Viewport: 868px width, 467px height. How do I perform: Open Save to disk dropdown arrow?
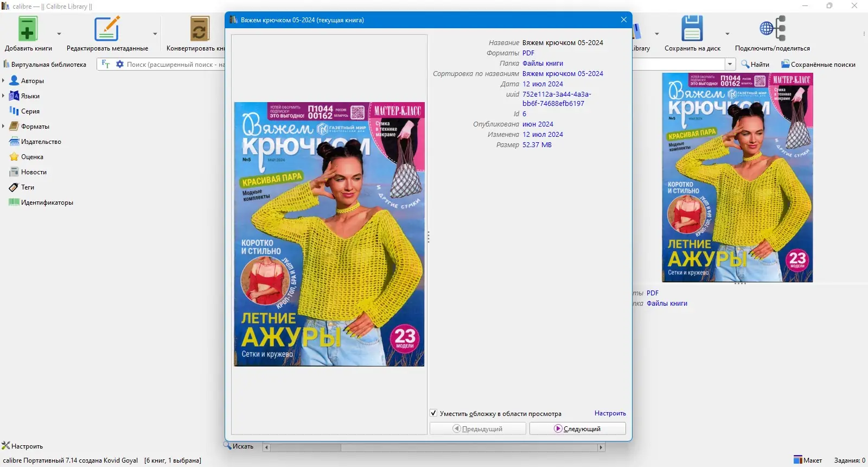pyautogui.click(x=727, y=34)
